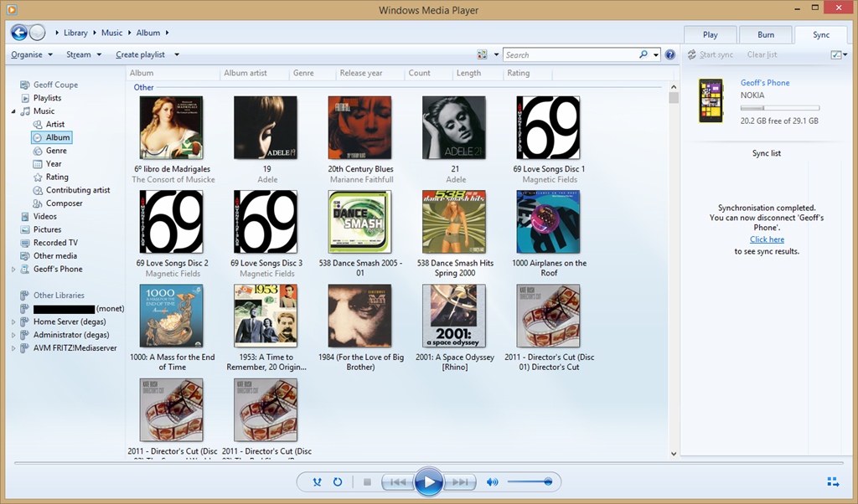Skip to next track button

pos(459,482)
